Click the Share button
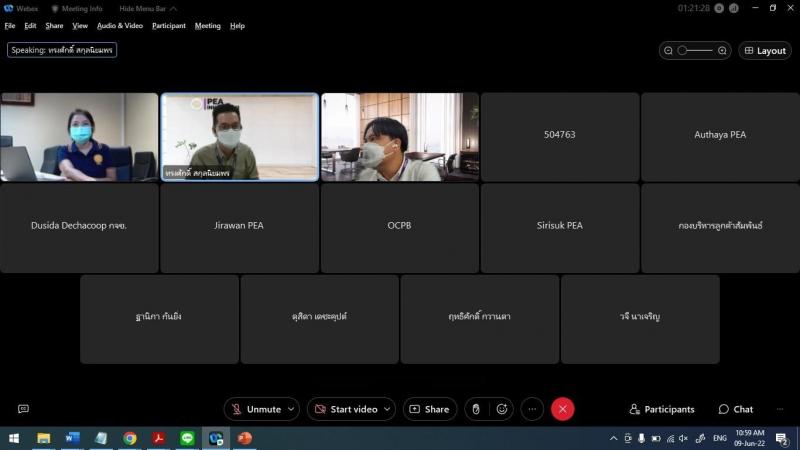Screen dimensions: 800x450 click(x=429, y=409)
